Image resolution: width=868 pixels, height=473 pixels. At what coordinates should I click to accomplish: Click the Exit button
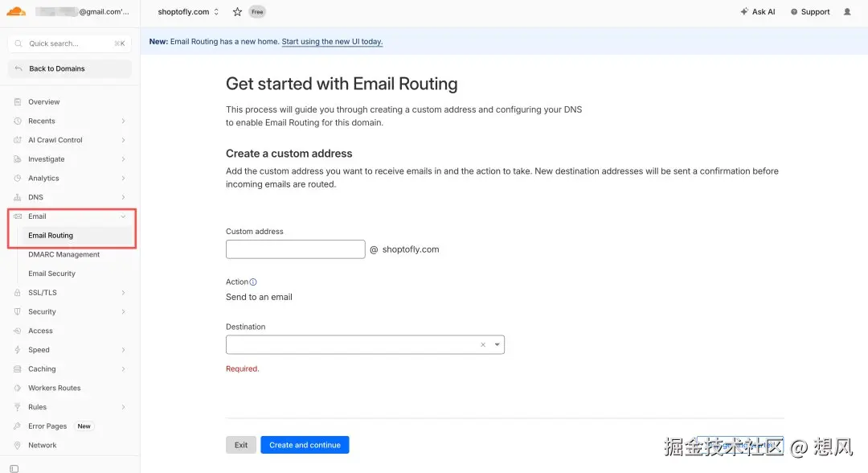pos(241,445)
